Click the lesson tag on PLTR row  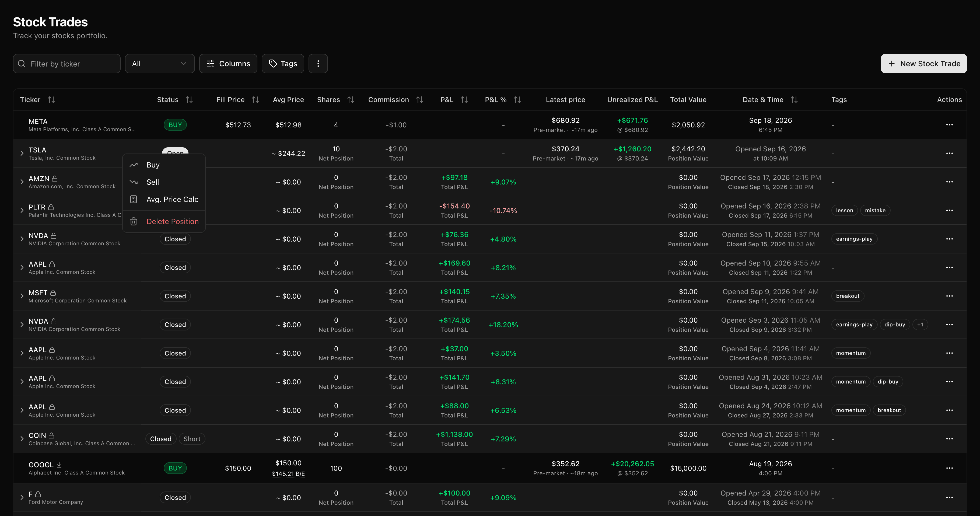pos(845,210)
